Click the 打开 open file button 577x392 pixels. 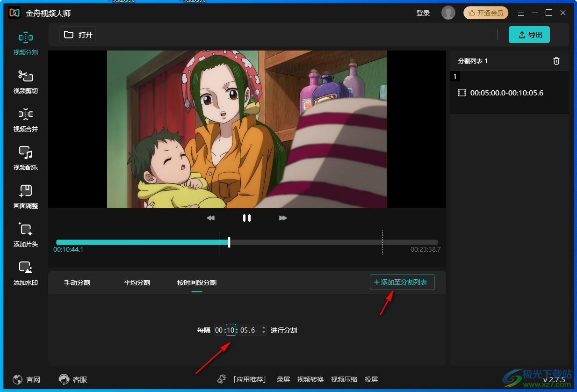(x=78, y=35)
